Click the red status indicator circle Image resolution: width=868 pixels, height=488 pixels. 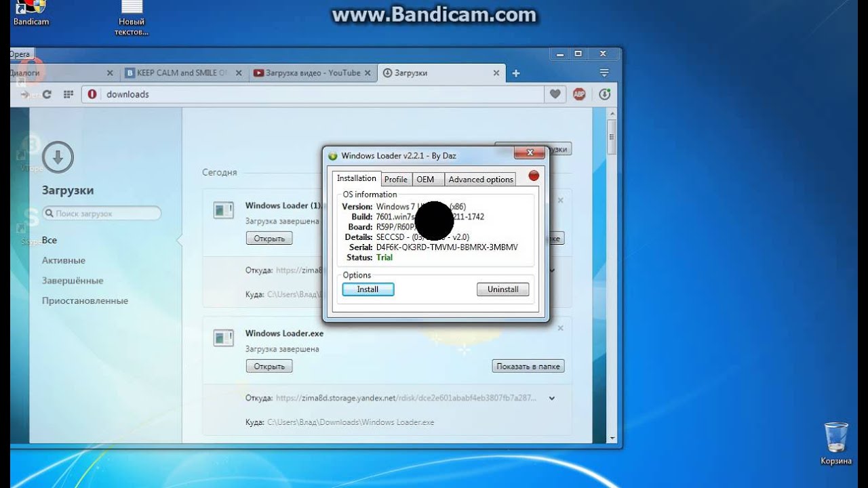click(534, 176)
